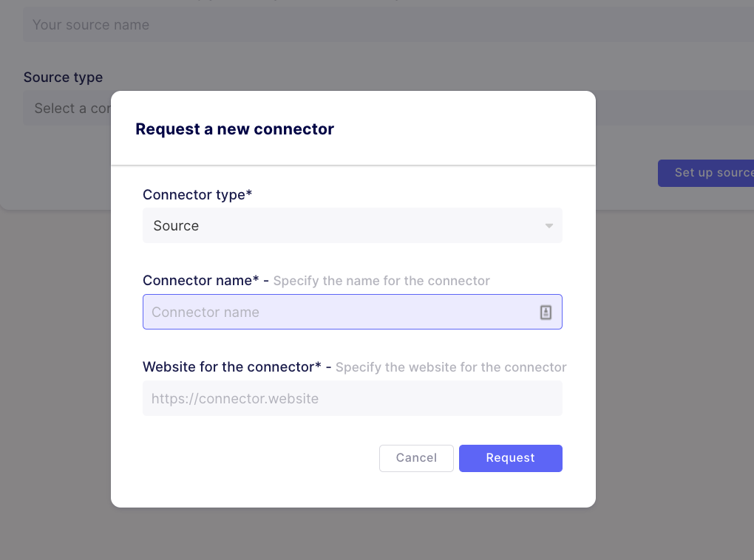Click the Request button
Screen dimensions: 754x560
coord(510,458)
